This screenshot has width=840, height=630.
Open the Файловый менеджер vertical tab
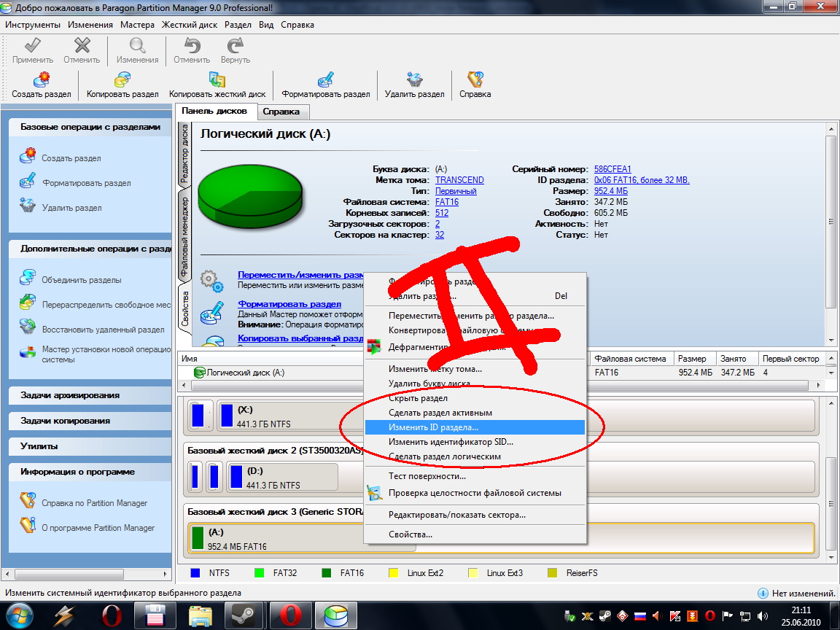[x=184, y=236]
